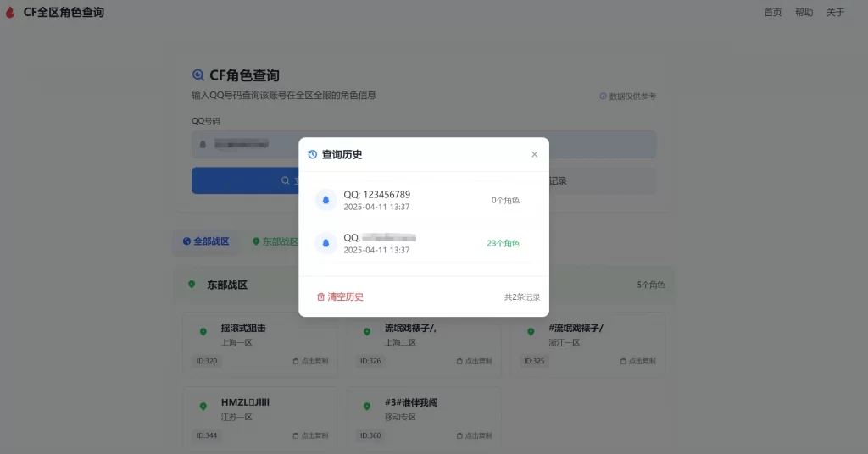868x454 pixels.
Task: Select the 全部战区 tab
Action: pos(206,241)
